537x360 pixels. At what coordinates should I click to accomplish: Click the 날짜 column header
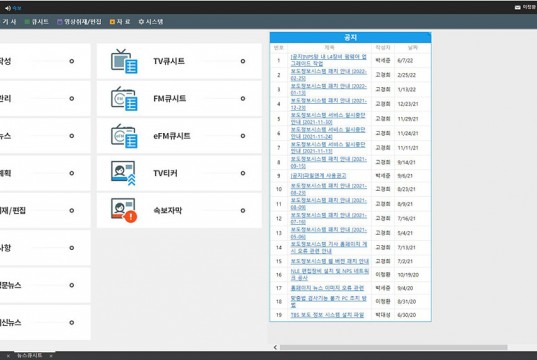tap(412, 48)
